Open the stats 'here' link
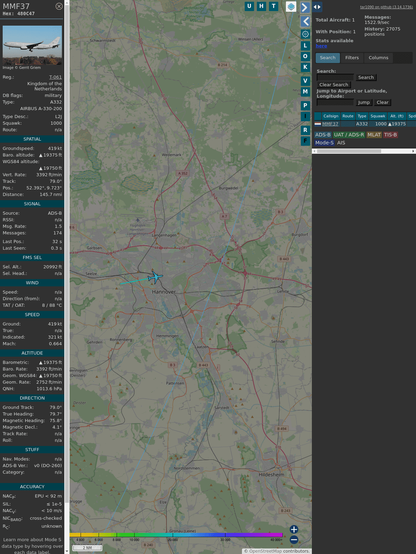This screenshot has width=416, height=554. (x=321, y=46)
